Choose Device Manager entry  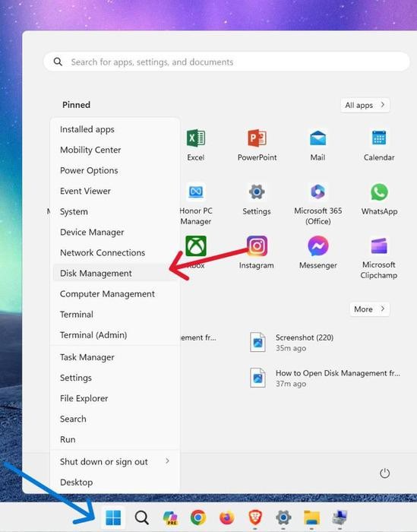coord(115,233)
